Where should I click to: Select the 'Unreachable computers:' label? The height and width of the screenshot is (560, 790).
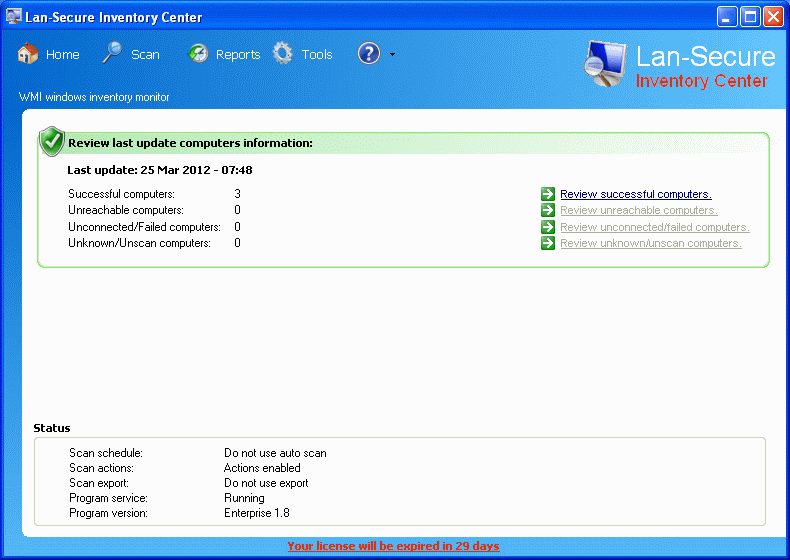(126, 210)
